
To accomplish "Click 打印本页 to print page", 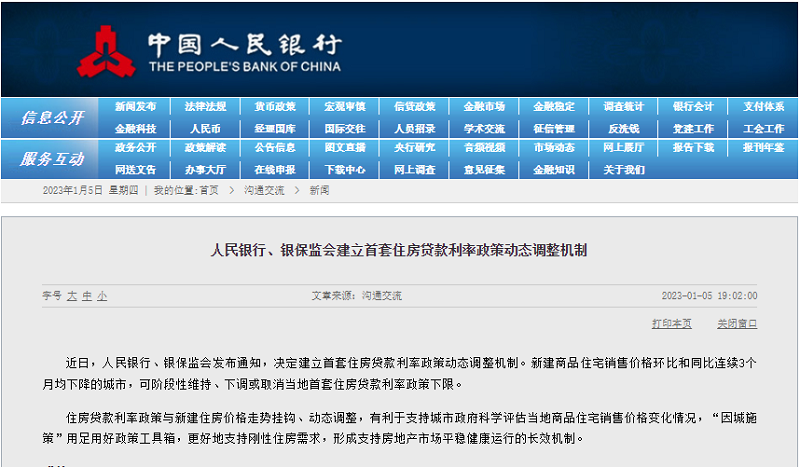I will pyautogui.click(x=671, y=324).
